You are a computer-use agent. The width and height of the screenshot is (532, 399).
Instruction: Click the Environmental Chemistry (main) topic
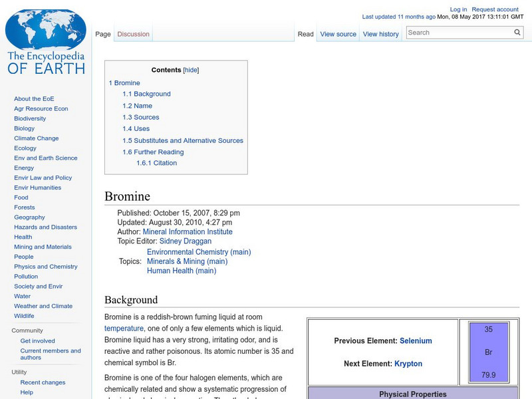point(199,252)
